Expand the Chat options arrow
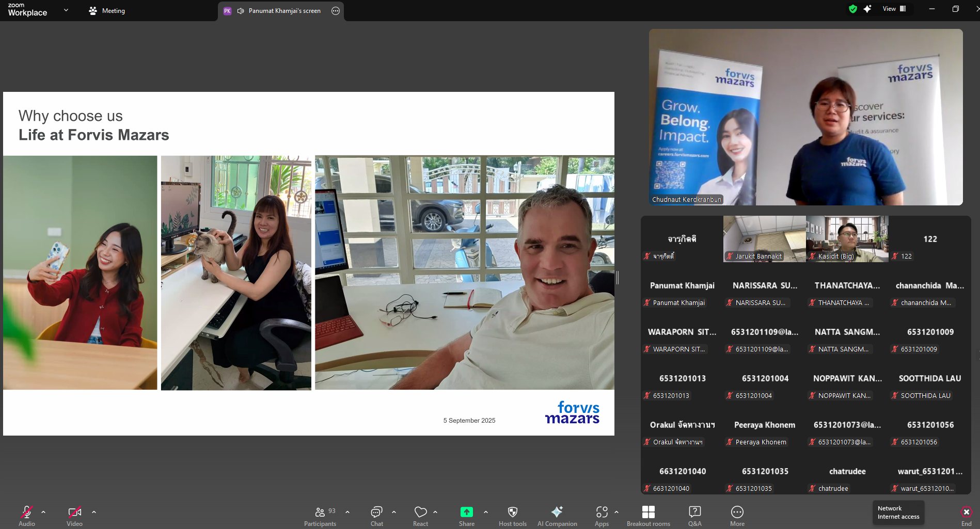980x529 pixels. [x=394, y=512]
